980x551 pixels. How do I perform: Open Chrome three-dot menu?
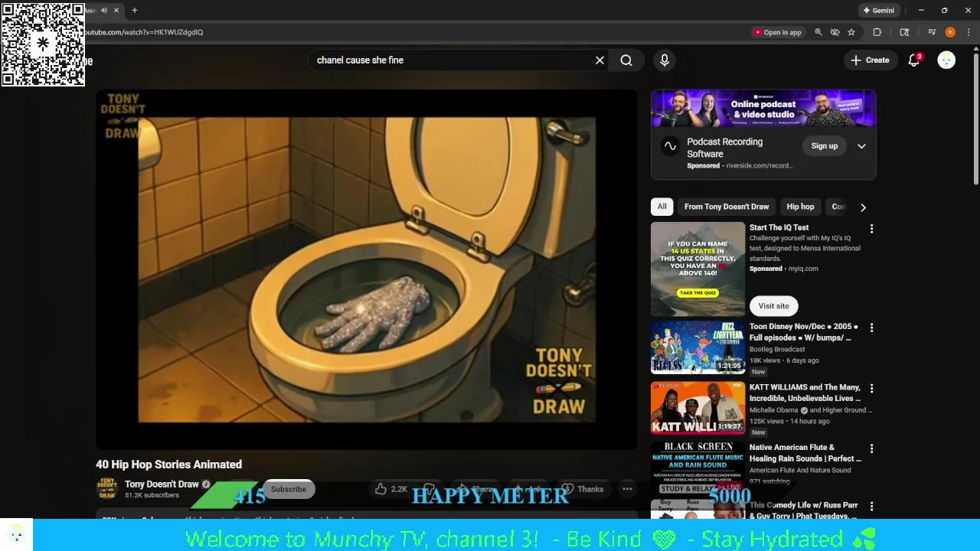click(x=969, y=32)
